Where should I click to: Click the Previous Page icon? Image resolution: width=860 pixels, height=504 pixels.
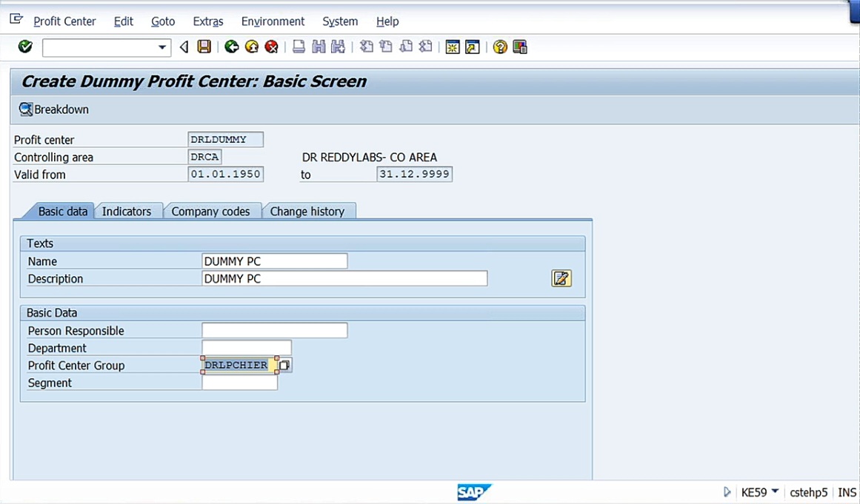pyautogui.click(x=386, y=47)
